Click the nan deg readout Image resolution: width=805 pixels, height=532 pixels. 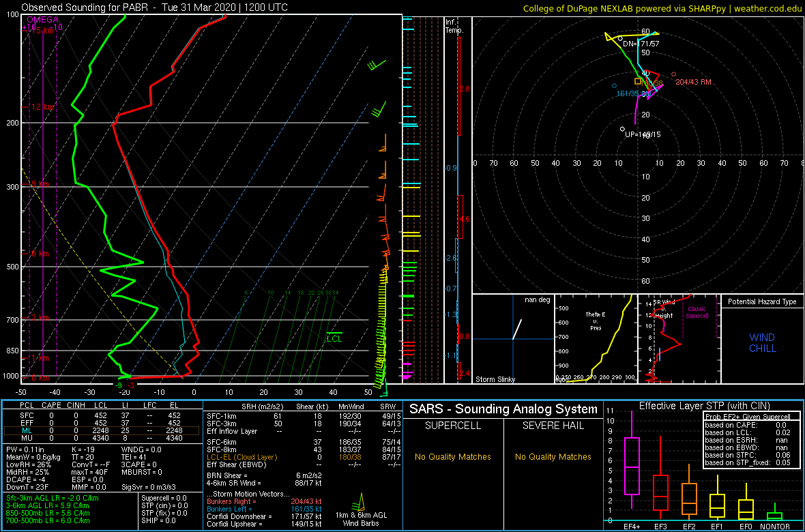point(536,299)
